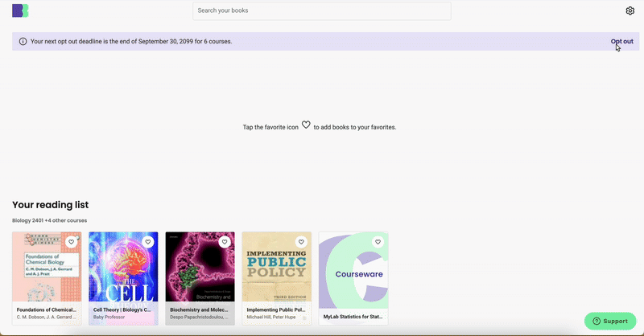Screen dimensions: 644x336
Task: Click Biology 2401 +4 other courses text
Action: tap(49, 220)
